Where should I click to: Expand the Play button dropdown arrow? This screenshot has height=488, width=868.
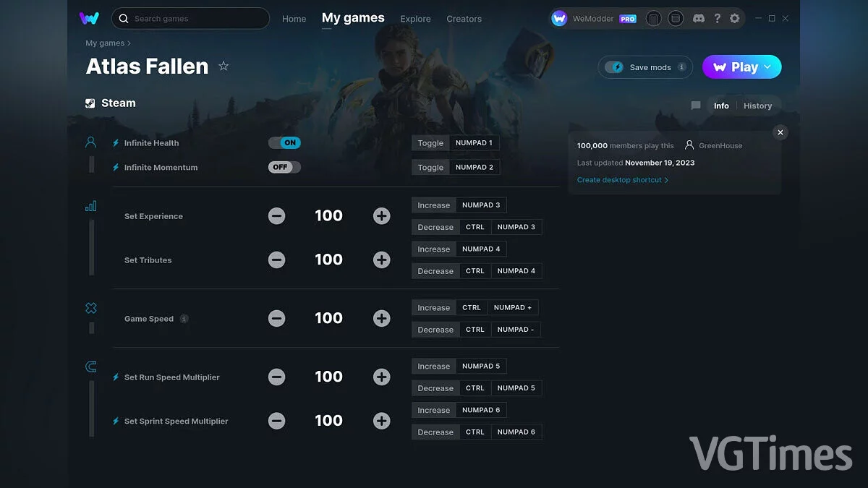[767, 67]
